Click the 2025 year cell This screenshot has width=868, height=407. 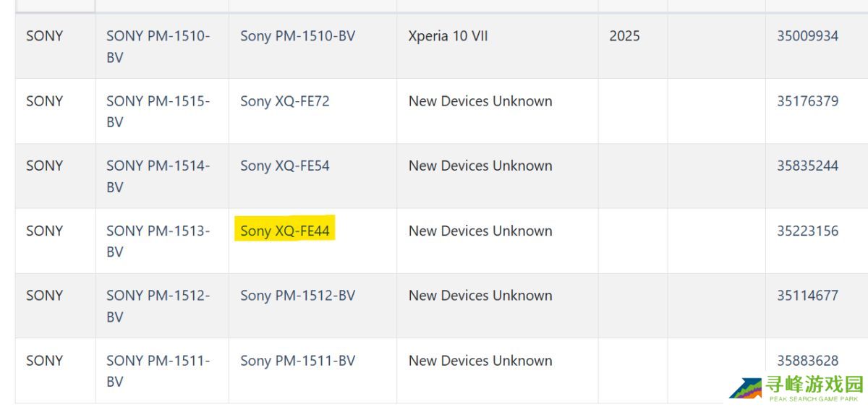tap(624, 36)
